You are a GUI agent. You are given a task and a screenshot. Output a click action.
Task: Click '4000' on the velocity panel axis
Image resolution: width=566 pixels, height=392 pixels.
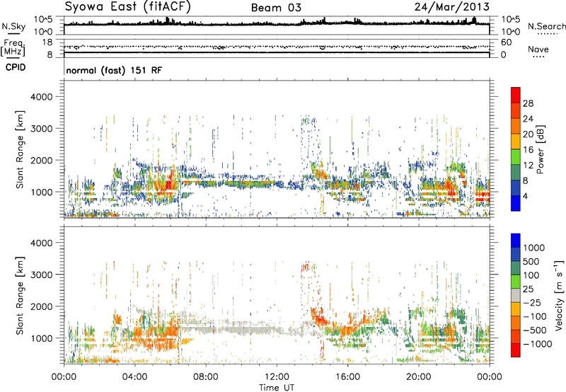point(41,243)
